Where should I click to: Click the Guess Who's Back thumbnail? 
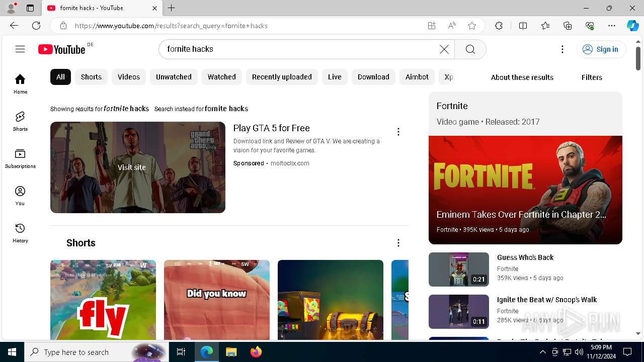(x=459, y=269)
